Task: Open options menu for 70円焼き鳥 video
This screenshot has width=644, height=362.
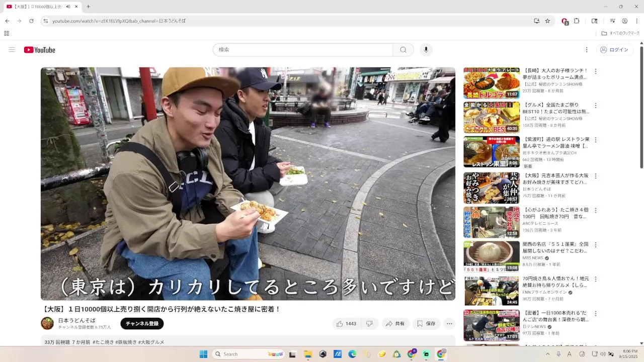Action: tap(596, 279)
